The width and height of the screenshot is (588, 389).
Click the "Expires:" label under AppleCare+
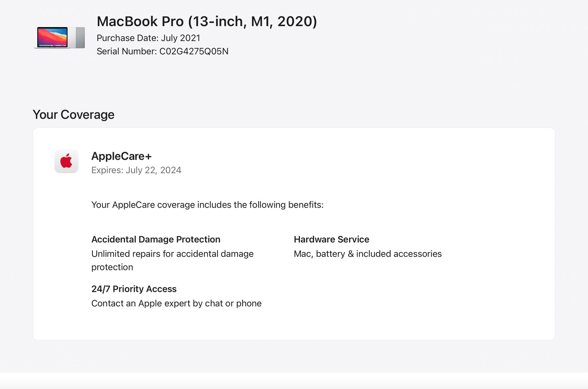pyautogui.click(x=107, y=170)
